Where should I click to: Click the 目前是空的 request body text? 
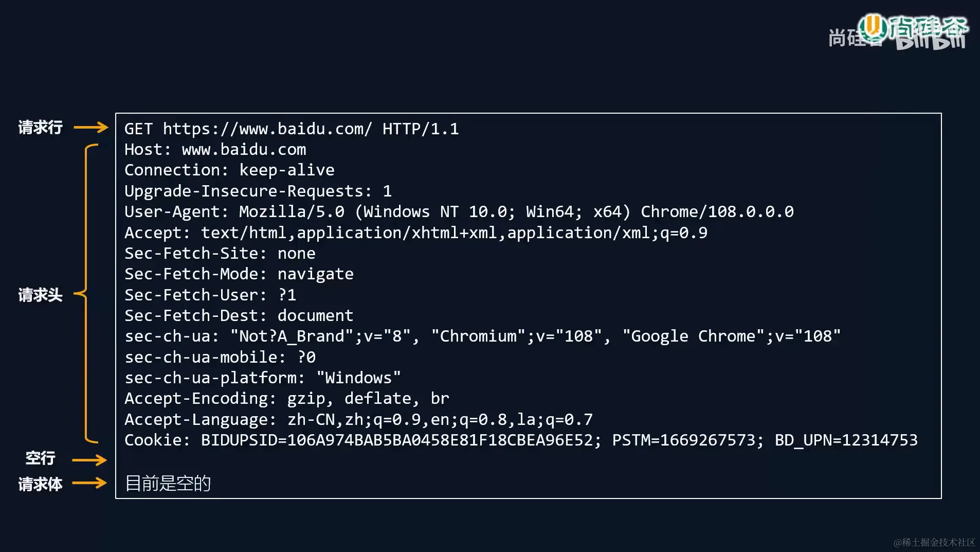click(168, 483)
